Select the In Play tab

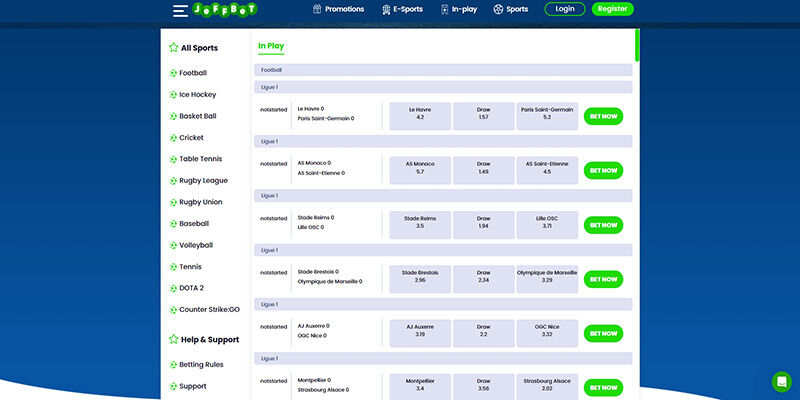click(271, 46)
